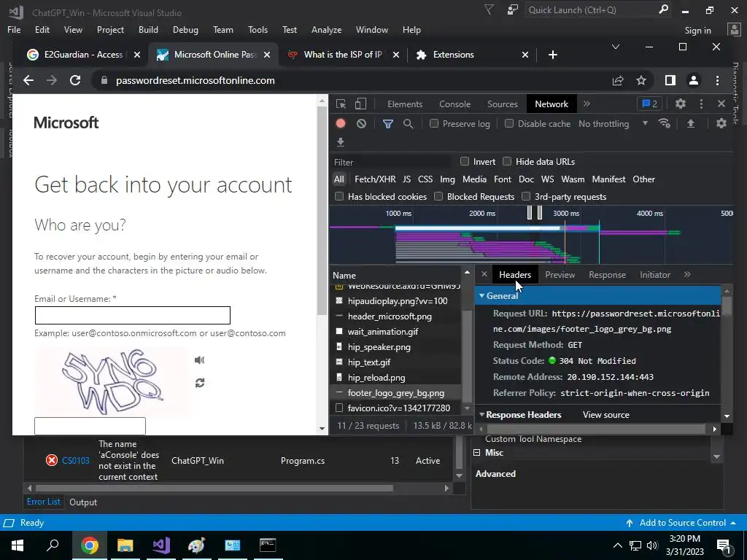The height and width of the screenshot is (560, 747).
Task: Click the Windows Start button
Action: [x=18, y=545]
